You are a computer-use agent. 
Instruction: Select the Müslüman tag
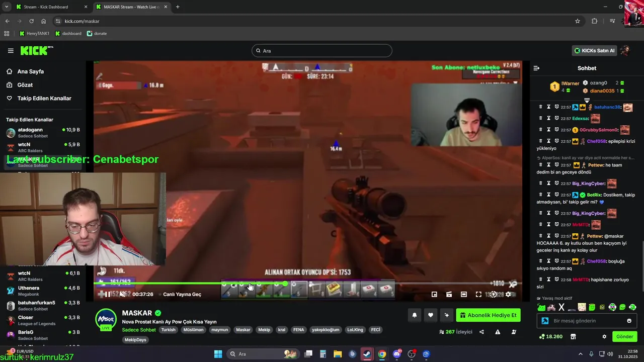coord(193,330)
